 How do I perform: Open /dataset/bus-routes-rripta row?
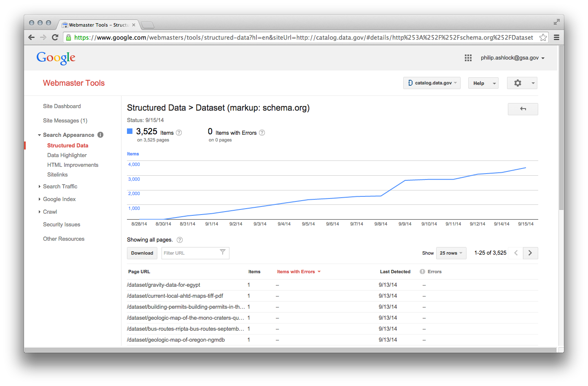[186, 329]
